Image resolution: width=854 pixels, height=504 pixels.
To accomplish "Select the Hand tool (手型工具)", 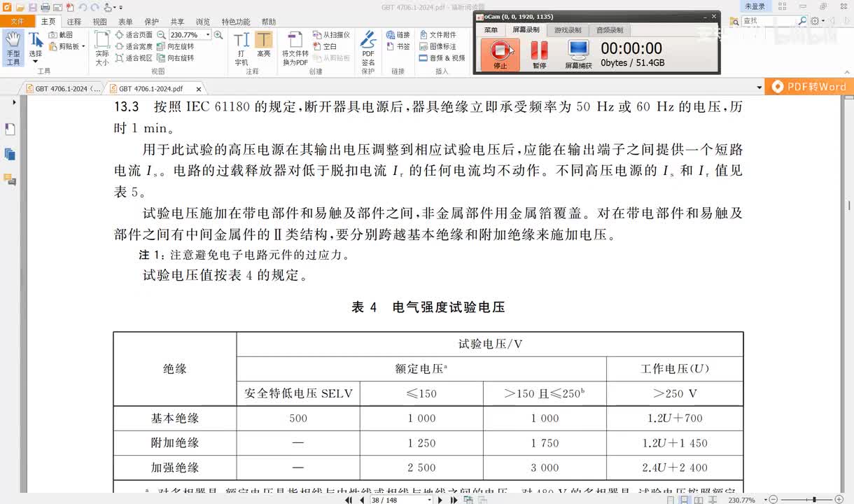I will click(13, 48).
